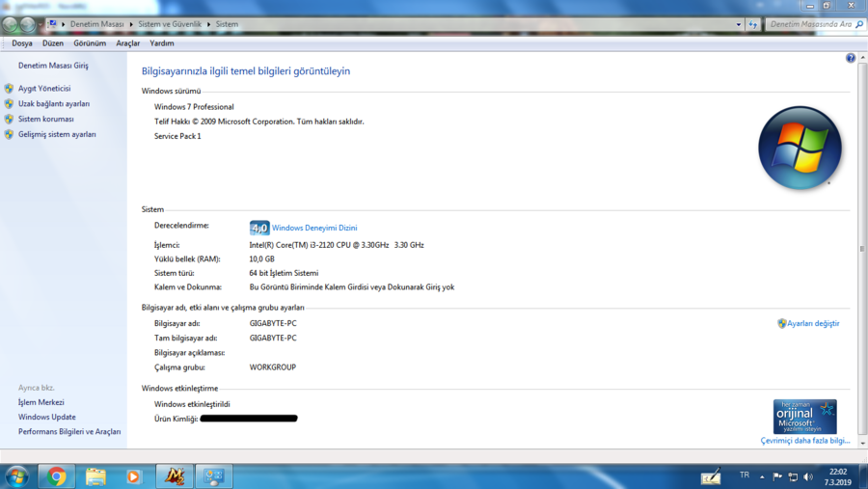Open Sistem koruması link
Viewport: 868px width, 489px height.
click(46, 119)
